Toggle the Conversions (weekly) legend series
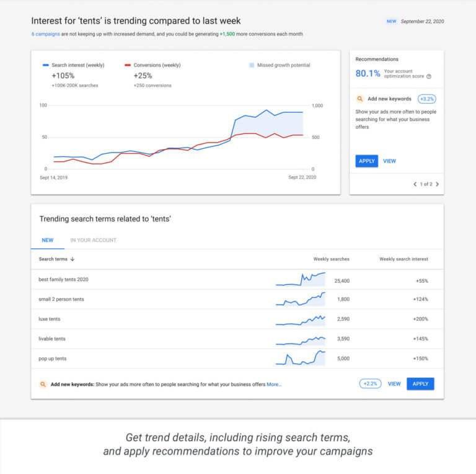 point(152,65)
